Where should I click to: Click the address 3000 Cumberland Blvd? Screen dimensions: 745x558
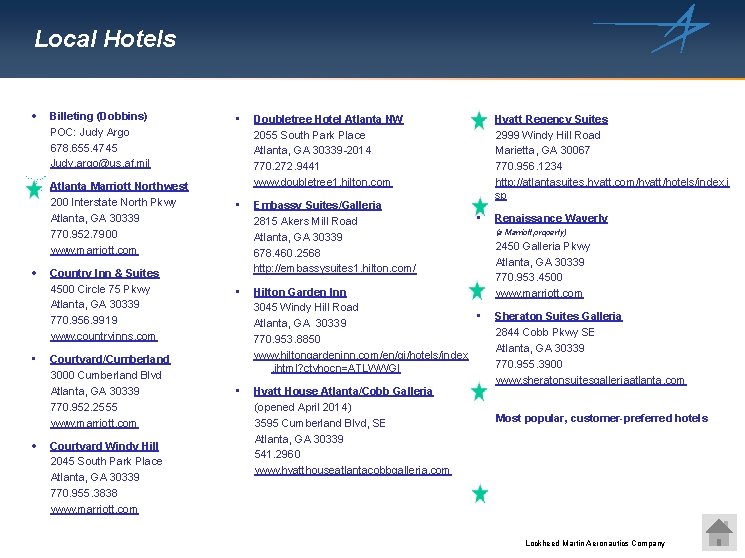point(106,375)
